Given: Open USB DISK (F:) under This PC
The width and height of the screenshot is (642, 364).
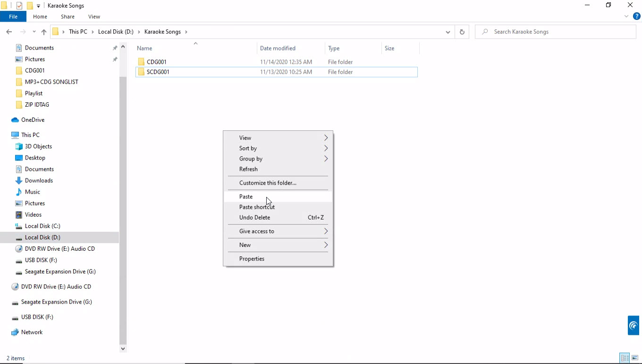Looking at the screenshot, I should [x=41, y=260].
